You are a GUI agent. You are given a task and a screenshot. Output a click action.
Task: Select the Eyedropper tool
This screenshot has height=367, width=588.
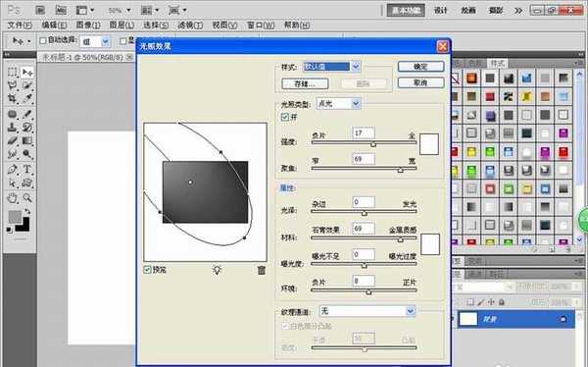coord(27,99)
